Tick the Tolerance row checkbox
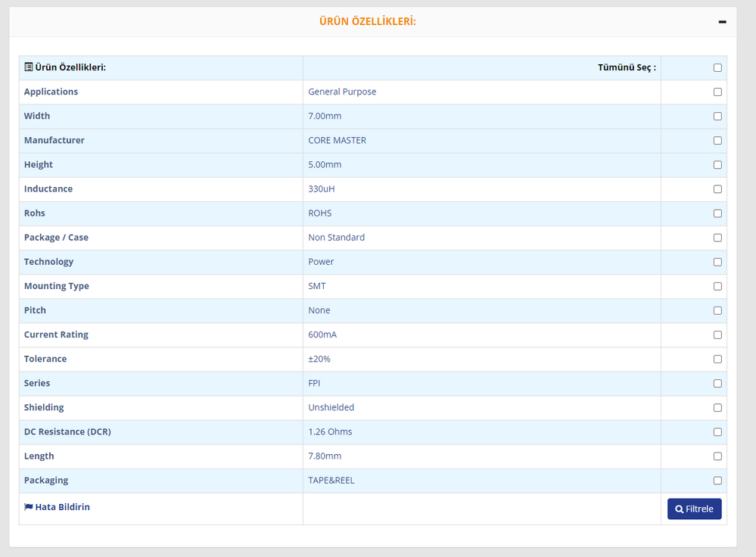The height and width of the screenshot is (557, 756). (x=717, y=359)
